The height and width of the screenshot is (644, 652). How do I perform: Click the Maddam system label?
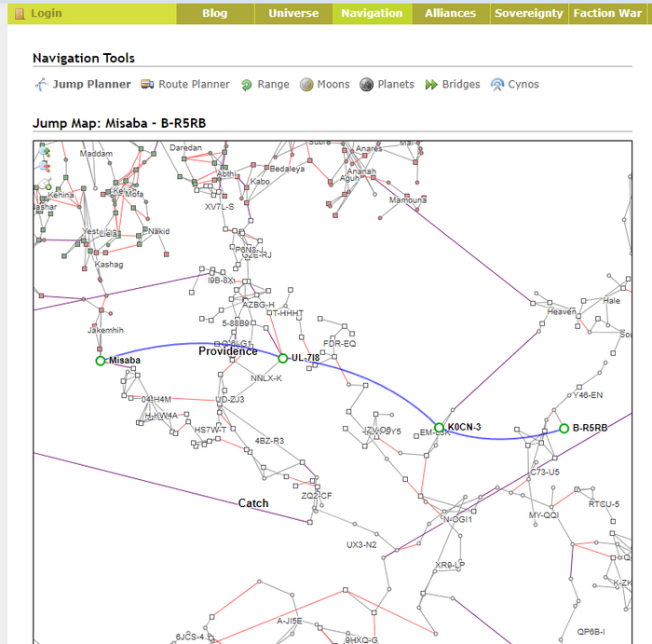[x=96, y=154]
